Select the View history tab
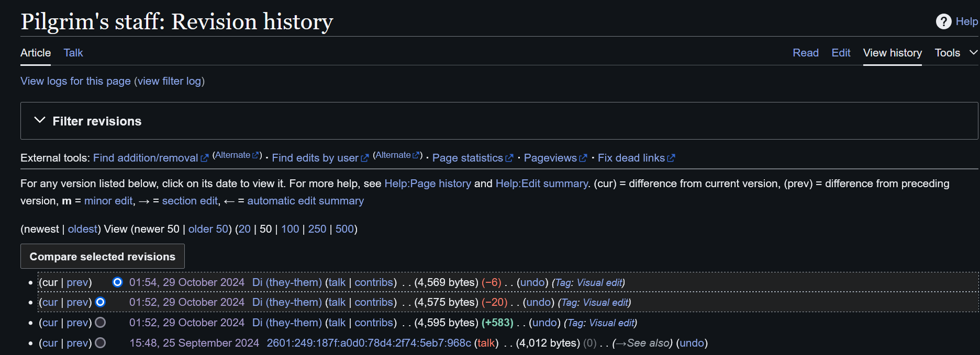Image resolution: width=980 pixels, height=355 pixels. (x=893, y=53)
